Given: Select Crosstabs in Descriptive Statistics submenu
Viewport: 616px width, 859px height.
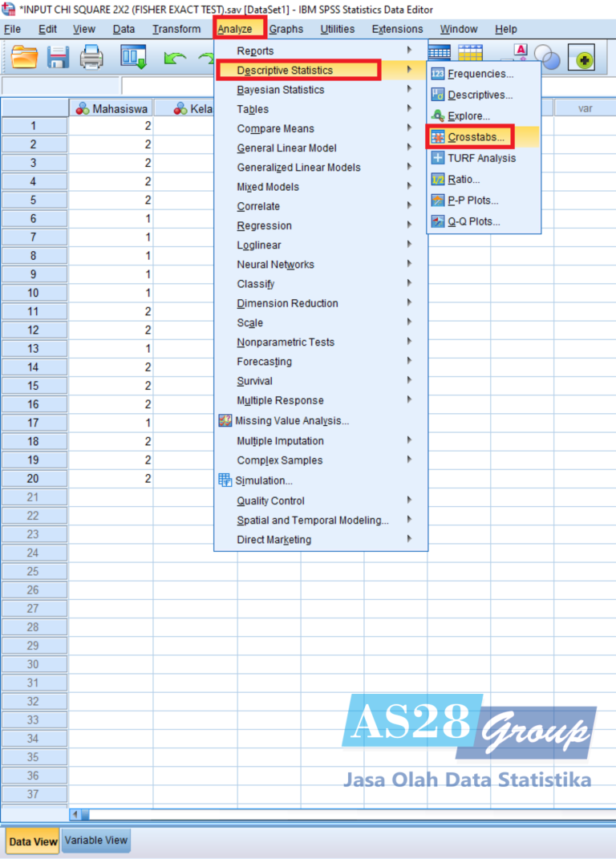Looking at the screenshot, I should click(476, 137).
